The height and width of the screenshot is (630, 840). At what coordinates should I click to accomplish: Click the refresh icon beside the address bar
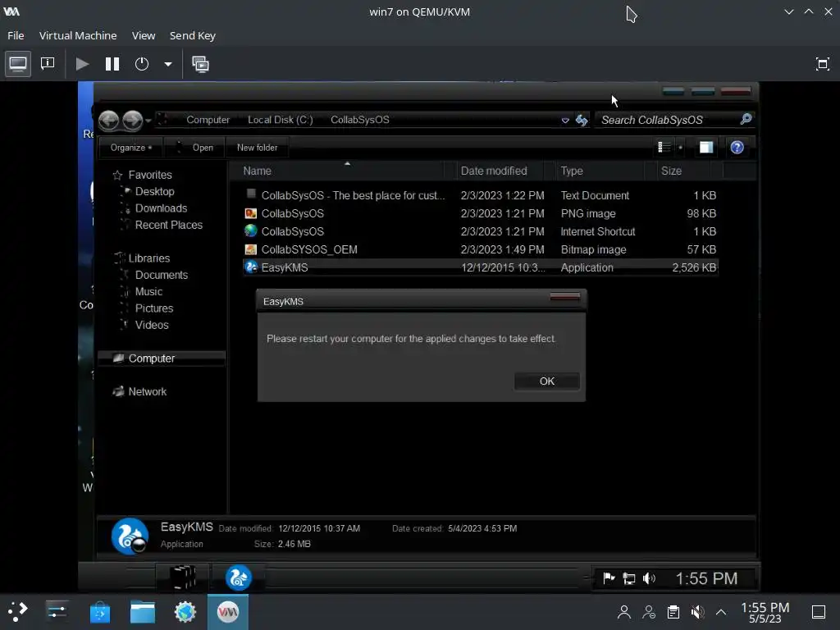pyautogui.click(x=582, y=120)
